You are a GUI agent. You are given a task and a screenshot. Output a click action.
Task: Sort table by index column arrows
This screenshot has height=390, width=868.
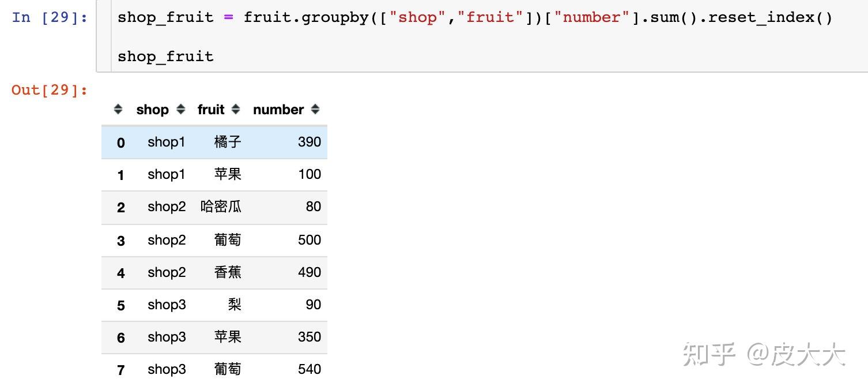pos(118,109)
